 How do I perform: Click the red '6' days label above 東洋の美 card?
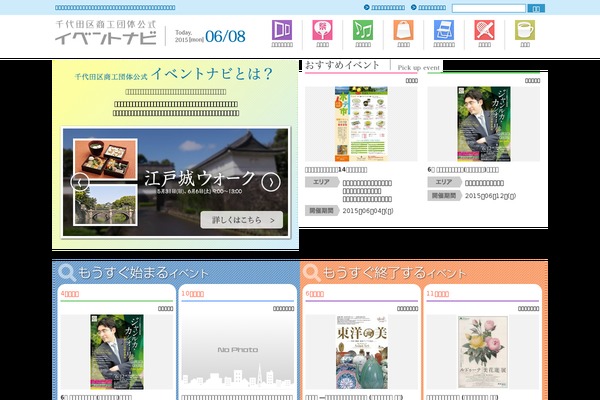[x=315, y=294]
